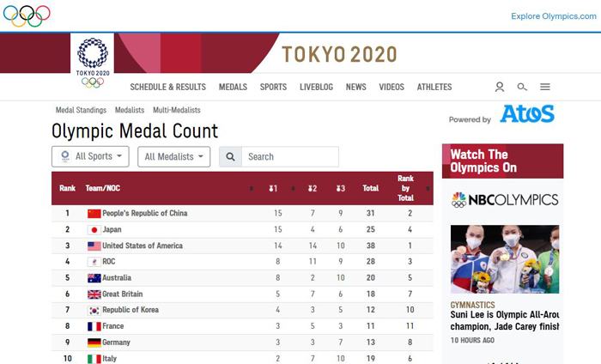Click the Olympic rings logo at top left
The height and width of the screenshot is (364, 601).
pyautogui.click(x=27, y=16)
